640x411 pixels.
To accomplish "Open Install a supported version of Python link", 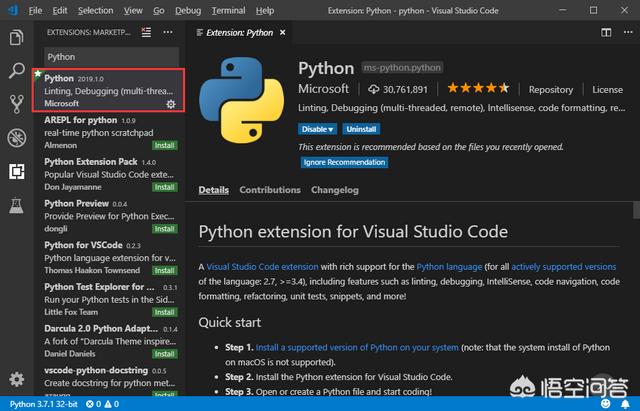I will point(357,347).
